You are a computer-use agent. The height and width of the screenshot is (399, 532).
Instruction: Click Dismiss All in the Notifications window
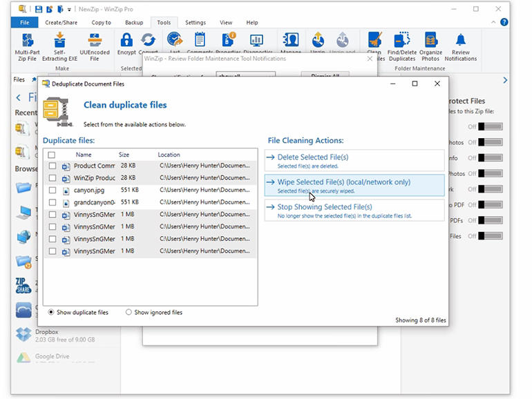pos(325,74)
